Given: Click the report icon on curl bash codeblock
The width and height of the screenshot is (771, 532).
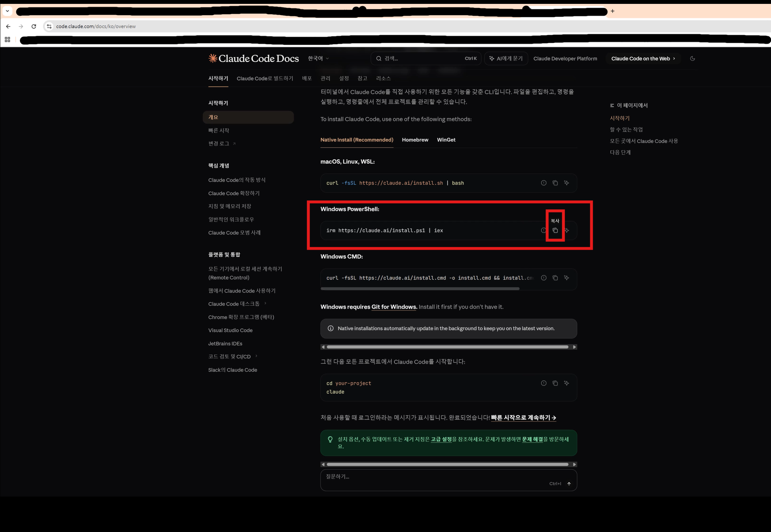Looking at the screenshot, I should click(544, 183).
